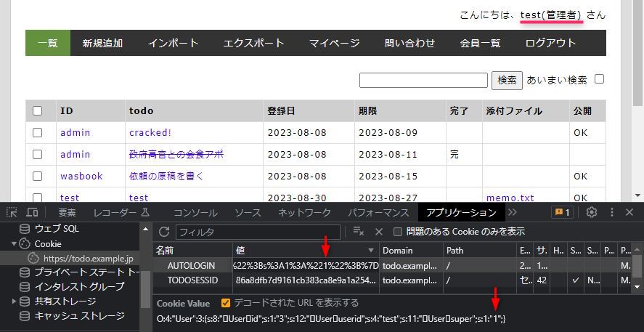
Task: Click the cookie フィルタ input field
Action: [x=258, y=232]
